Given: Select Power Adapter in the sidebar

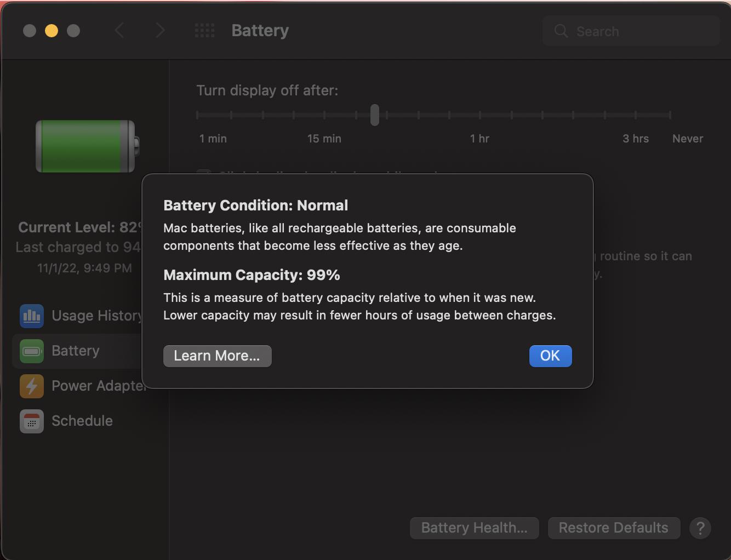Looking at the screenshot, I should (77, 386).
